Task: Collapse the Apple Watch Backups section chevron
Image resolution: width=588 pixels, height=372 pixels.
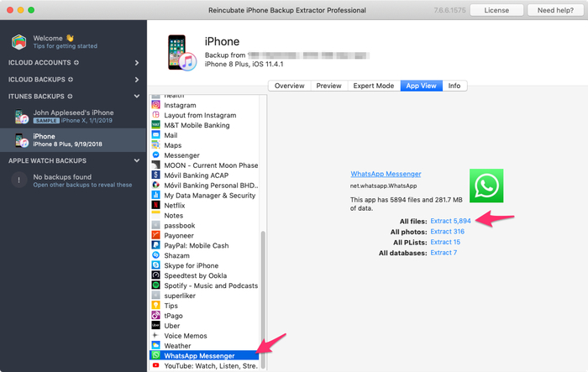Action: (137, 160)
